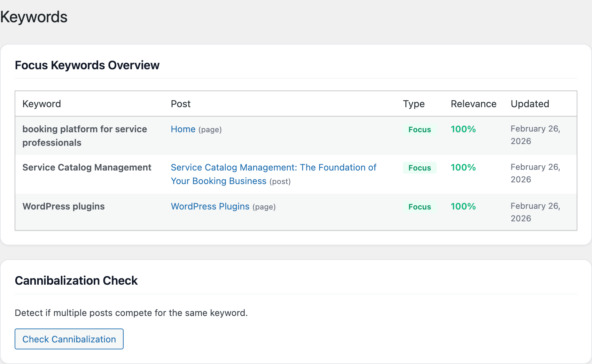Click the Updated column header
592x364 pixels.
[530, 104]
